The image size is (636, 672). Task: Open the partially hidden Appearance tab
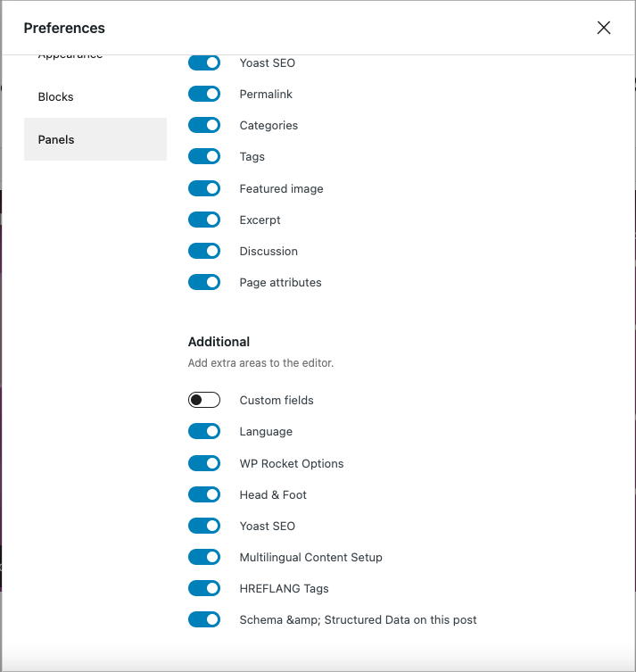[x=95, y=56]
